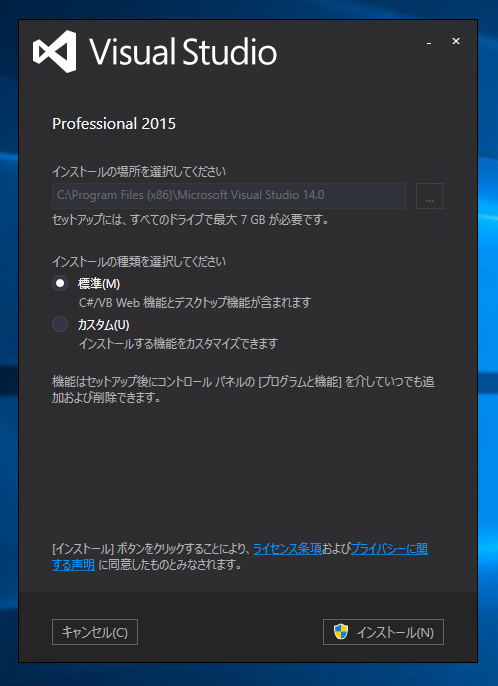The width and height of the screenshot is (498, 686).
Task: Click the 'プログラムと機能' note paragraph
Action: pos(243,390)
